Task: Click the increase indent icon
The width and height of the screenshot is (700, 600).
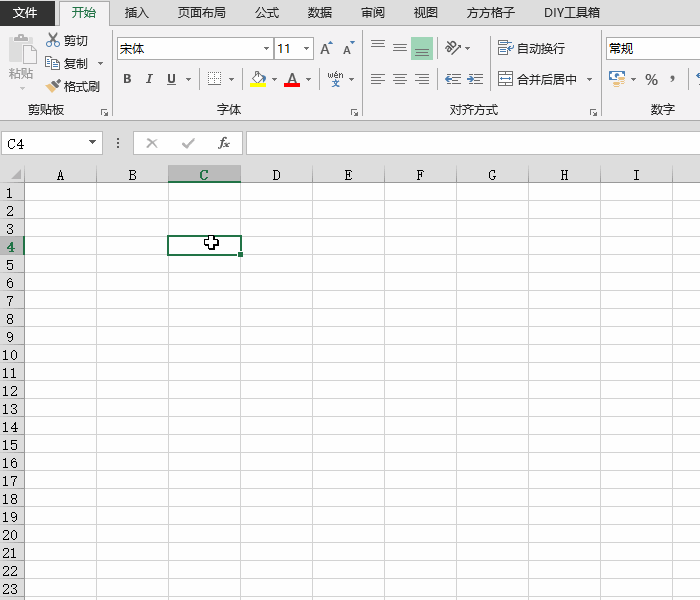Action: click(x=475, y=79)
